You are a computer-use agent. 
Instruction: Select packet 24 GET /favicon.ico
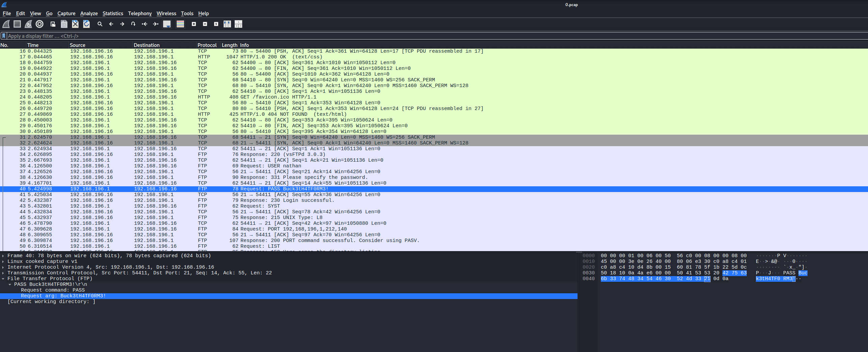coord(434,97)
